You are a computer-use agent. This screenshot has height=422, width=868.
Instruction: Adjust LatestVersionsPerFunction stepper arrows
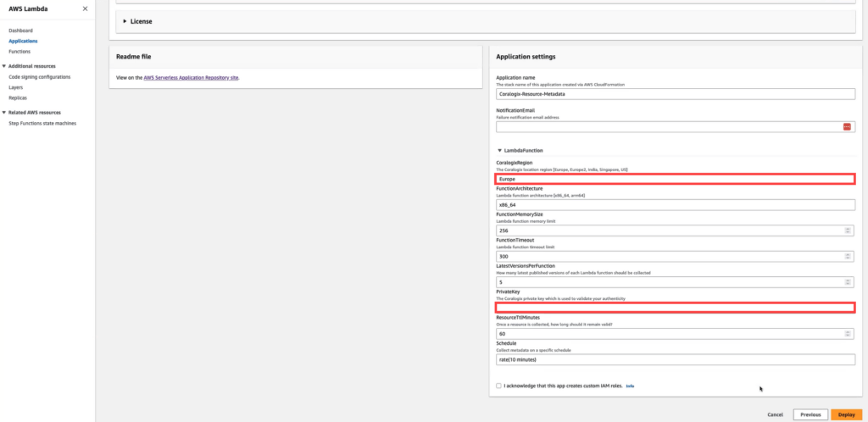(848, 282)
